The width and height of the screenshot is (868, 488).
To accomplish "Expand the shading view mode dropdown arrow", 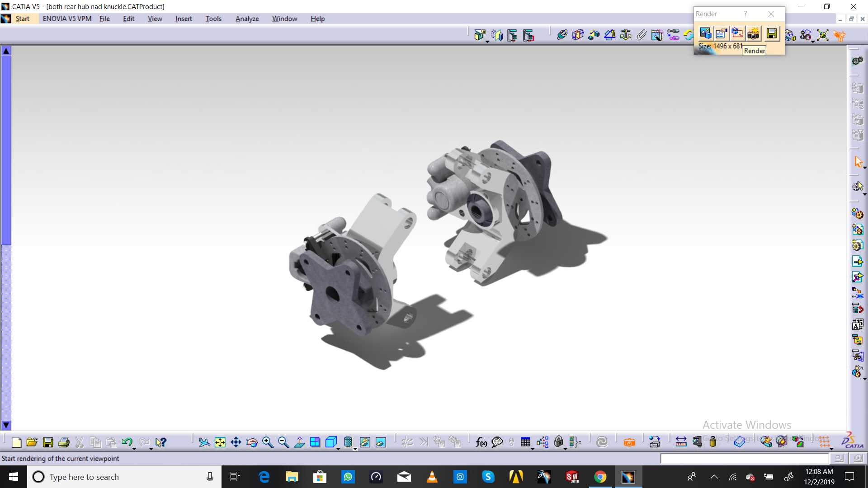I will (355, 449).
